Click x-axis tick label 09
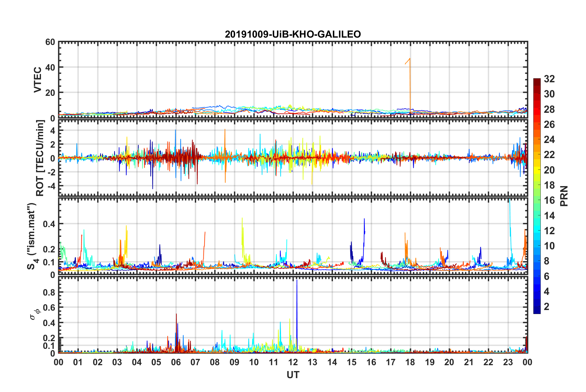The image size is (586, 392). pos(234,362)
